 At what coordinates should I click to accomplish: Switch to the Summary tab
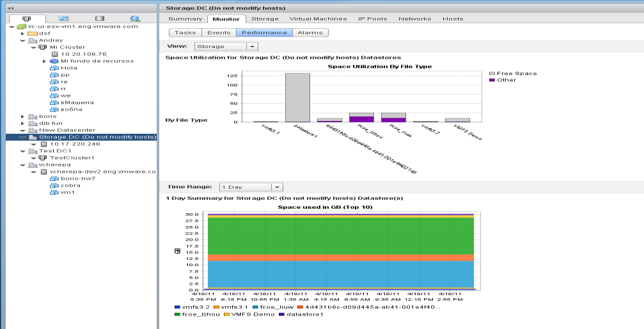click(x=185, y=19)
